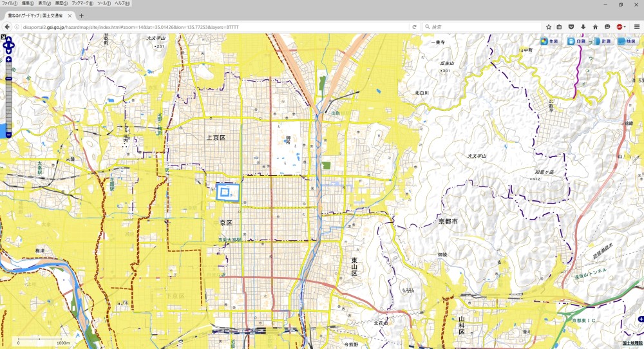This screenshot has height=349, width=644.
Task: Open the 地図 map type selector
Action: click(x=627, y=41)
